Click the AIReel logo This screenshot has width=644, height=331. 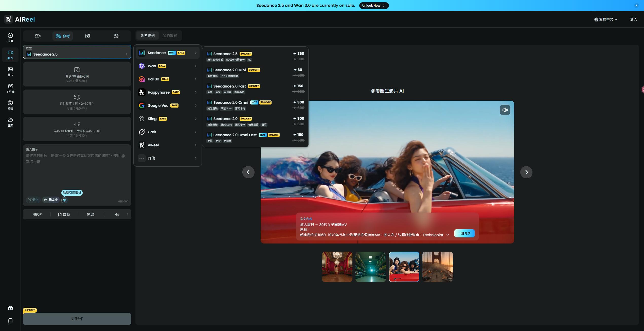coord(20,19)
